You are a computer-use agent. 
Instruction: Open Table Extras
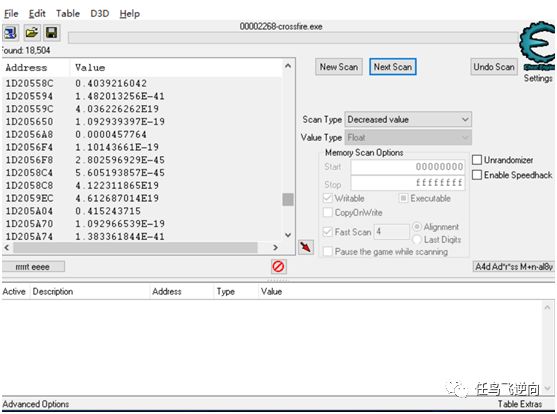520,404
